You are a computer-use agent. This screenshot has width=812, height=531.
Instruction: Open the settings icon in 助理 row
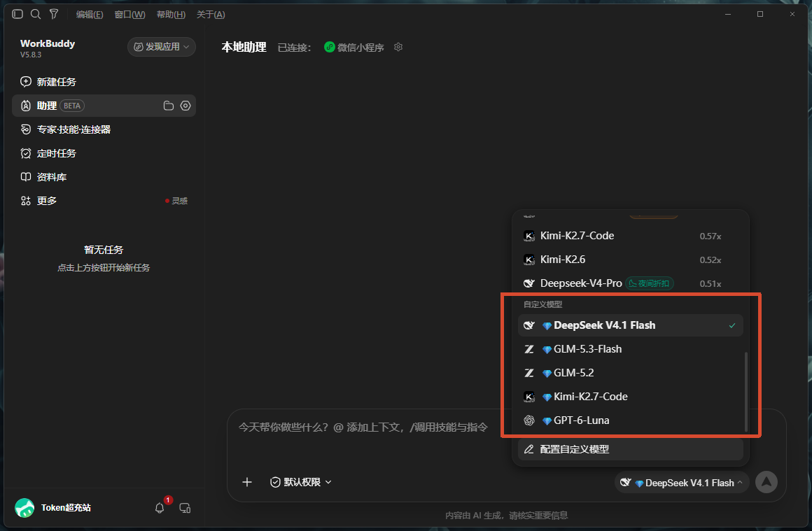click(185, 106)
